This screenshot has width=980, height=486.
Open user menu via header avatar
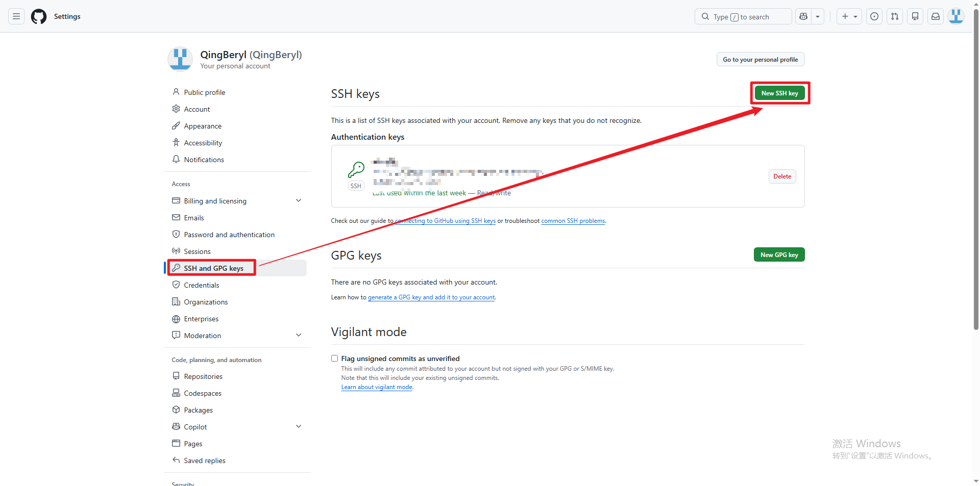click(956, 16)
